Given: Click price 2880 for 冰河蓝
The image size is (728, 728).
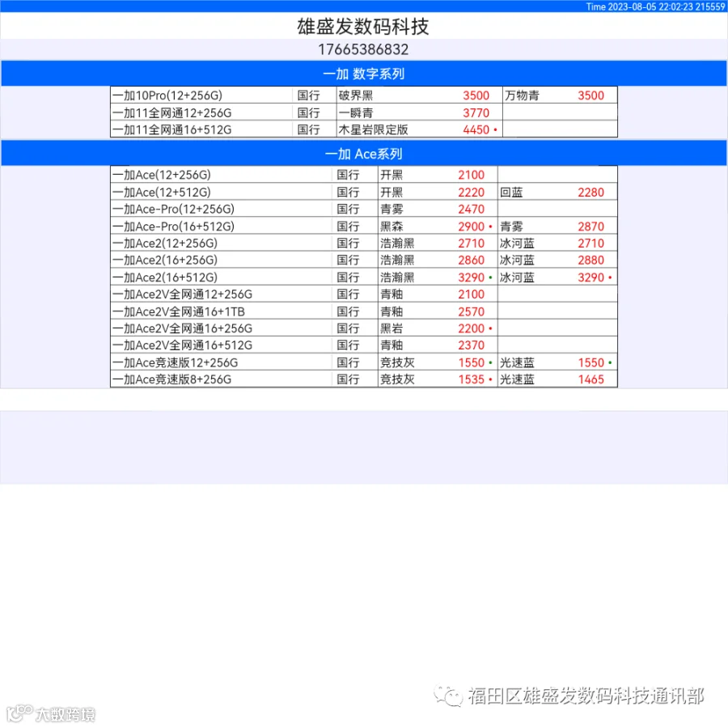Looking at the screenshot, I should click(x=591, y=260).
